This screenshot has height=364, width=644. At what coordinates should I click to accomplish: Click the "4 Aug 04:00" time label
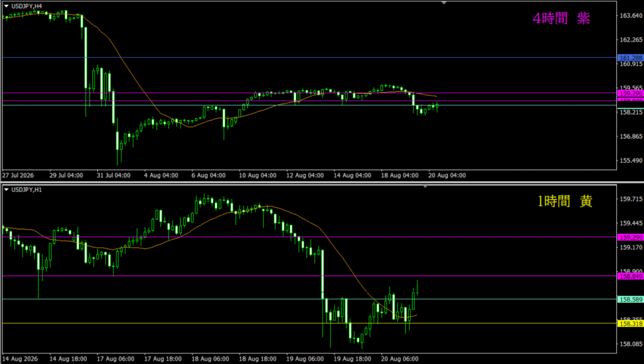(x=161, y=175)
